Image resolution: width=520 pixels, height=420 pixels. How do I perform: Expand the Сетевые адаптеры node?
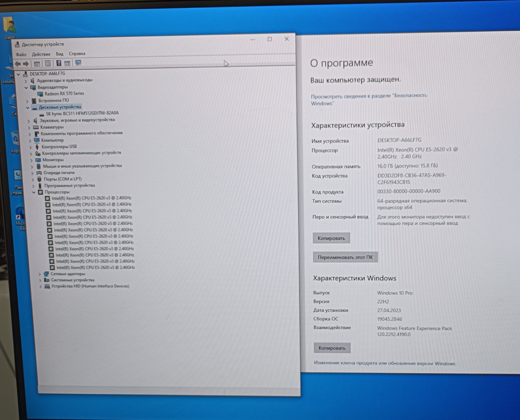pos(40,274)
